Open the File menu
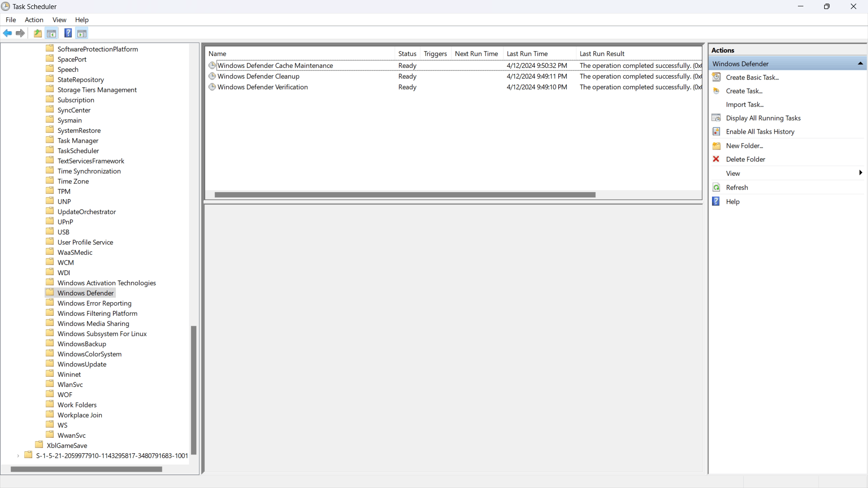 (11, 20)
